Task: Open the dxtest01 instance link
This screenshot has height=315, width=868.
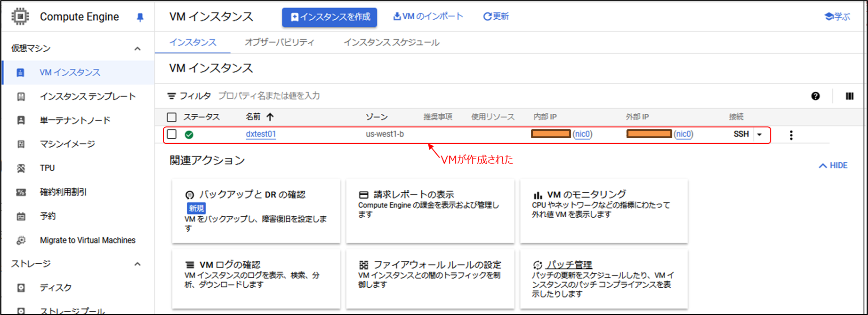Action: click(x=261, y=134)
